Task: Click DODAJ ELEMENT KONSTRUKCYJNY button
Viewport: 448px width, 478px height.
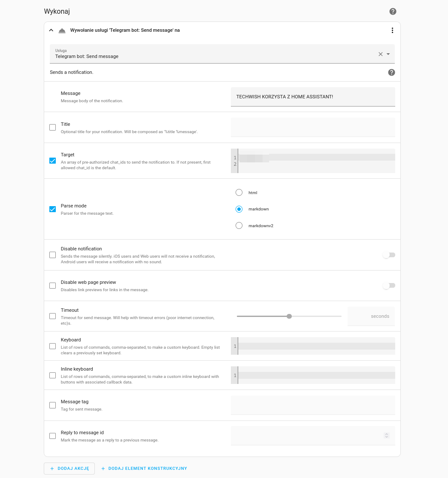Action: [x=144, y=469]
